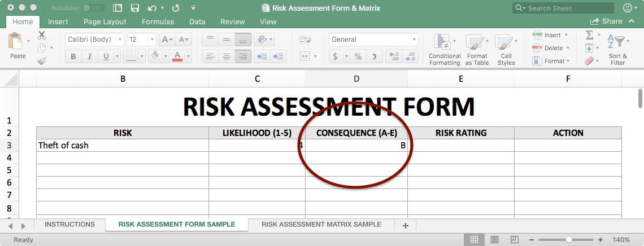The height and width of the screenshot is (246, 644).
Task: Cut selection with the scissors icon
Action: click(41, 35)
